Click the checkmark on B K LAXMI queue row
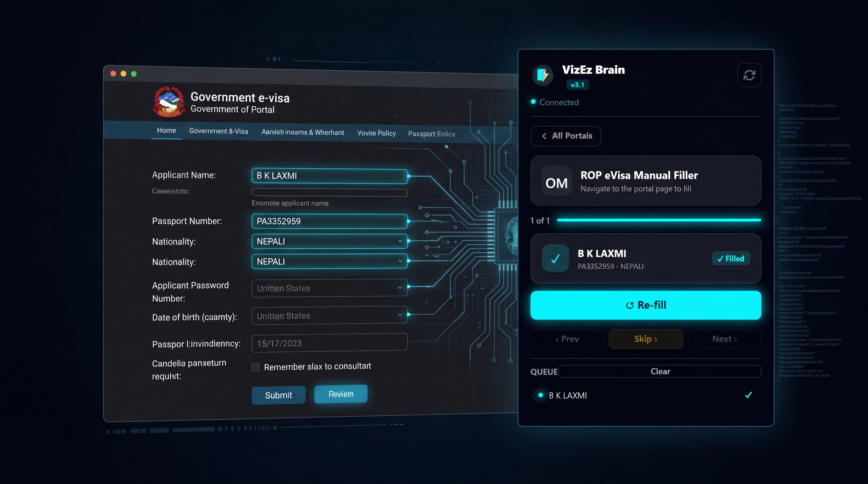 click(x=748, y=395)
